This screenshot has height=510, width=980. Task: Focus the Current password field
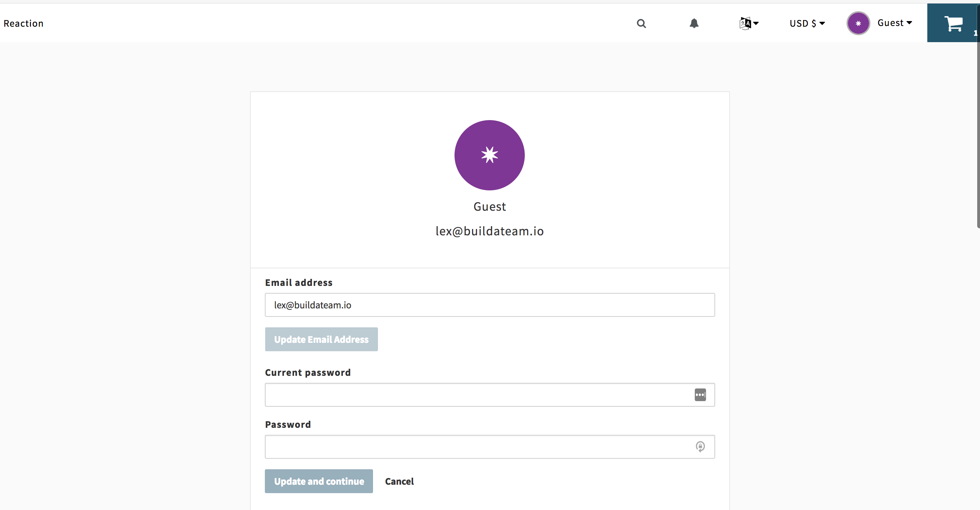click(x=490, y=395)
